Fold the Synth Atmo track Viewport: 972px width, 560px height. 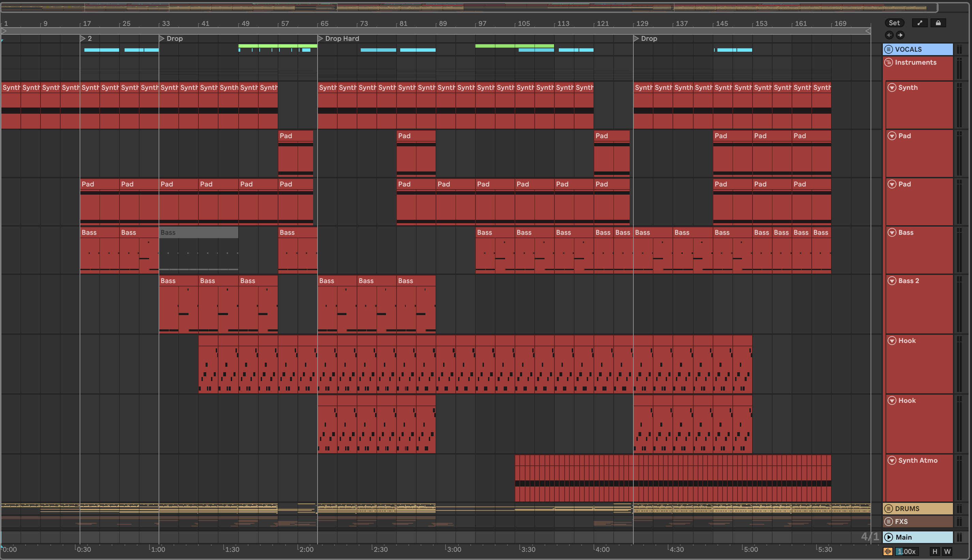(x=892, y=460)
